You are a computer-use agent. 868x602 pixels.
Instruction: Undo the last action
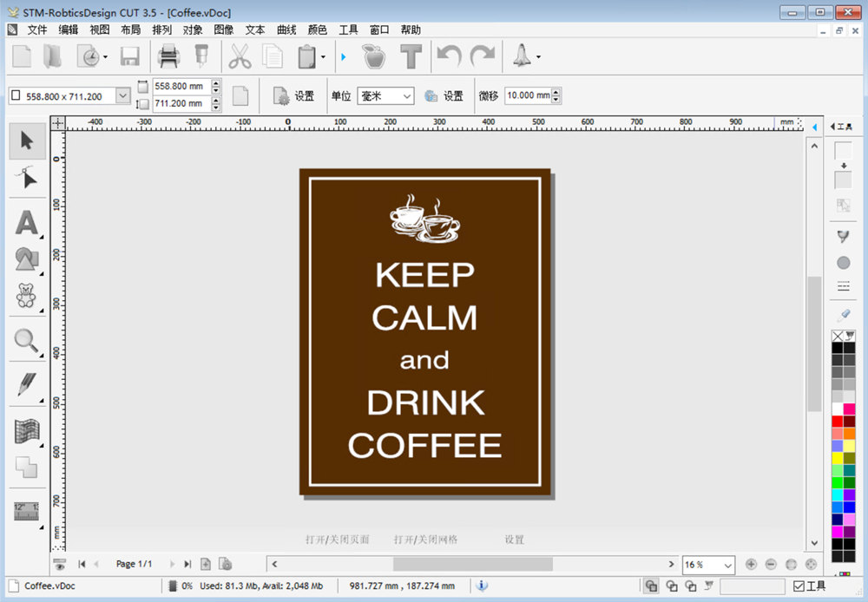click(x=449, y=56)
